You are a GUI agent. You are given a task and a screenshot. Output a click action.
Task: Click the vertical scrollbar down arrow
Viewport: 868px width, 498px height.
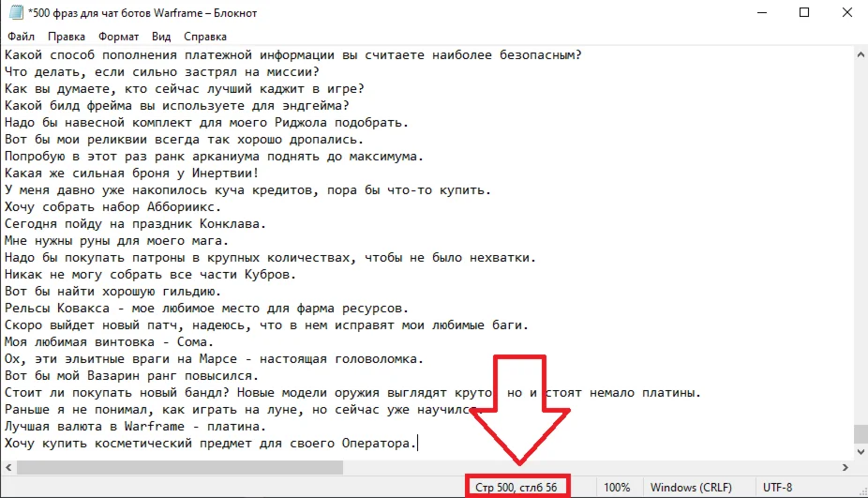[x=861, y=452]
